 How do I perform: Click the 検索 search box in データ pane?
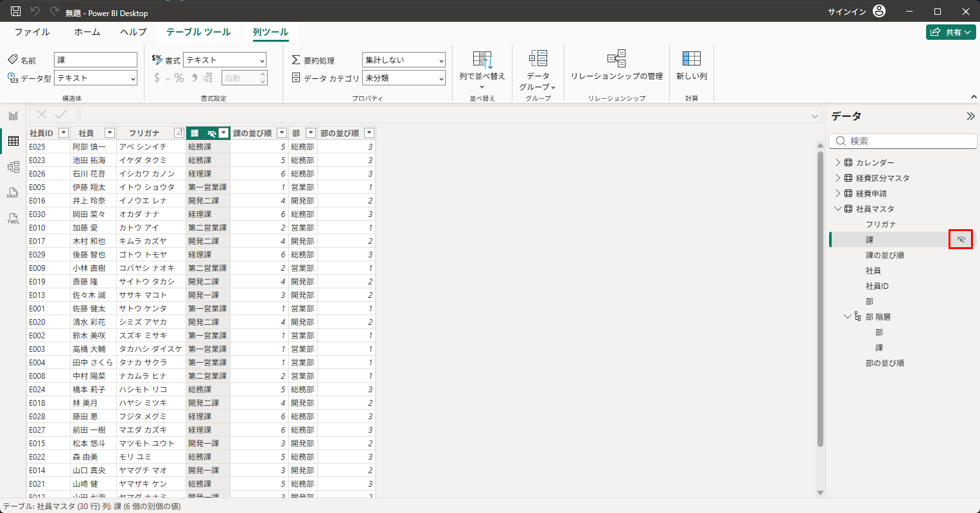tap(903, 141)
